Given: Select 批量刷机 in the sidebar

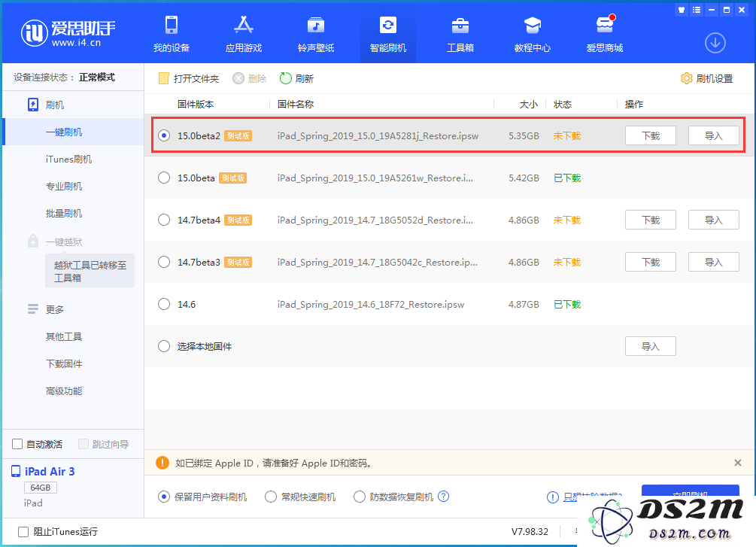Looking at the screenshot, I should point(64,213).
